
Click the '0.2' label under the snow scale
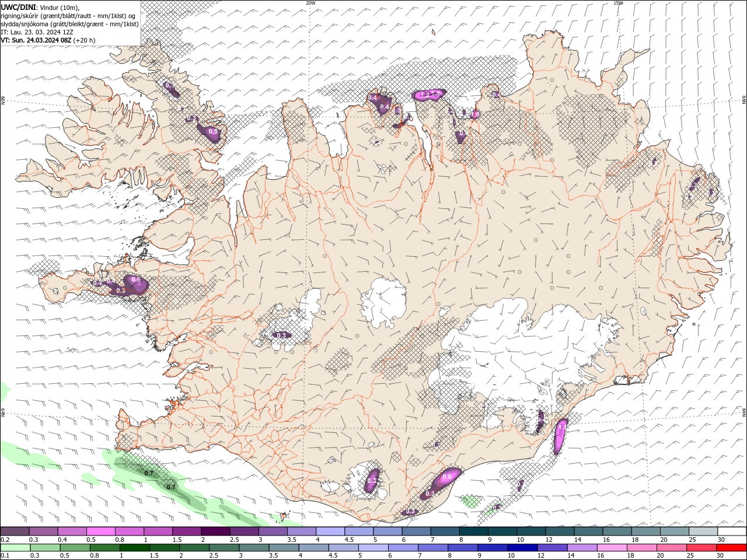[5, 540]
